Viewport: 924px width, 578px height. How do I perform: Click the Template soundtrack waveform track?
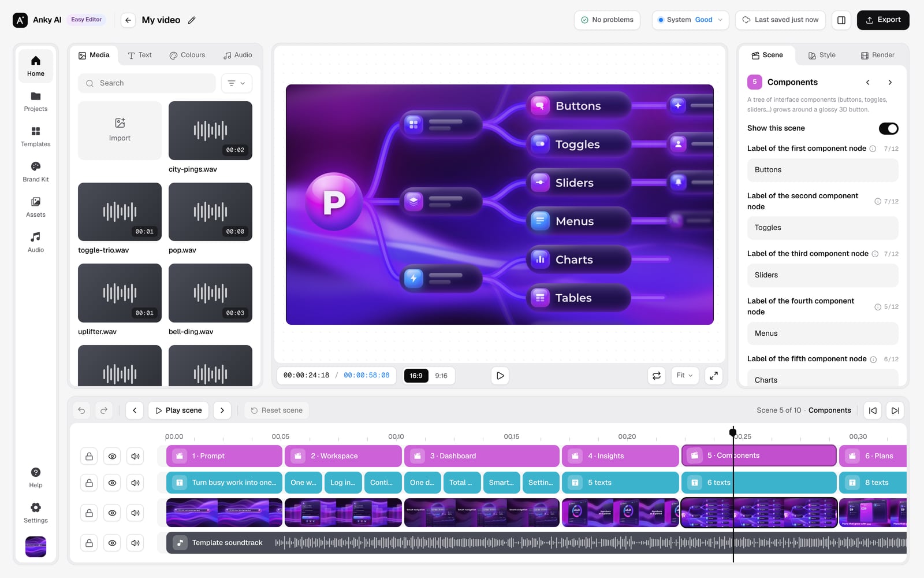tap(536, 543)
